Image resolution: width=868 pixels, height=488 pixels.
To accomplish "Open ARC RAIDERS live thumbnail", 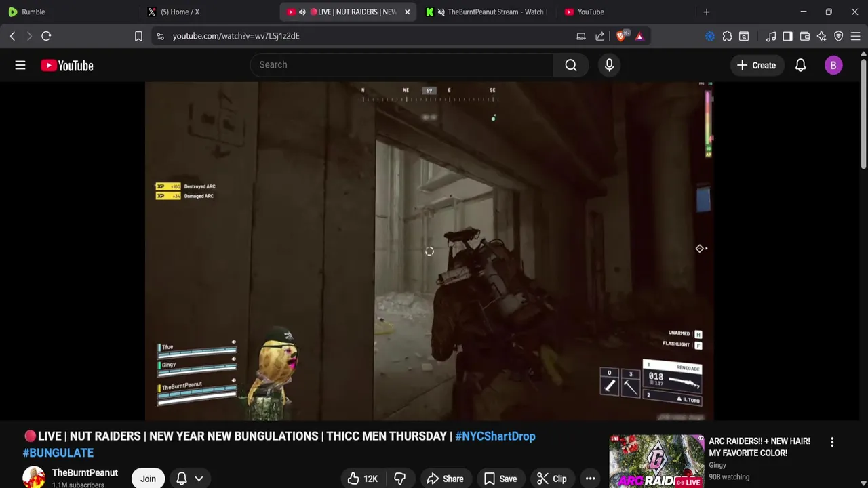I will click(x=656, y=461).
